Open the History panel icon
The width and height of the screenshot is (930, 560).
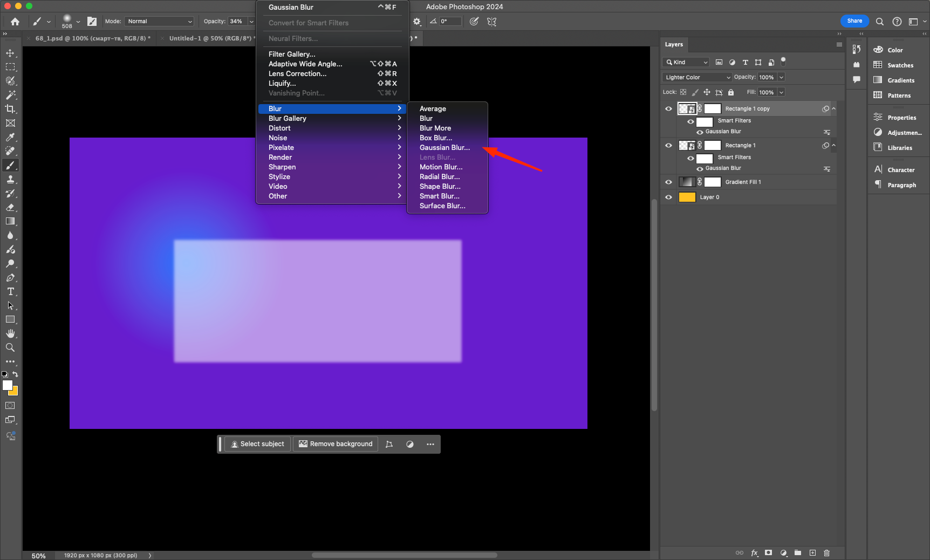point(857,50)
